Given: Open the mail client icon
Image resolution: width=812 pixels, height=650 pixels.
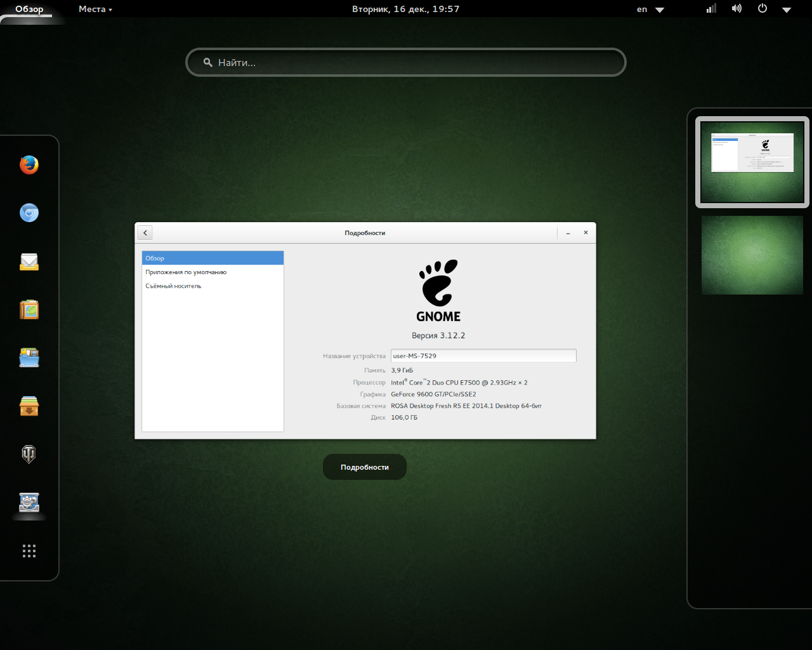Looking at the screenshot, I should 29,262.
